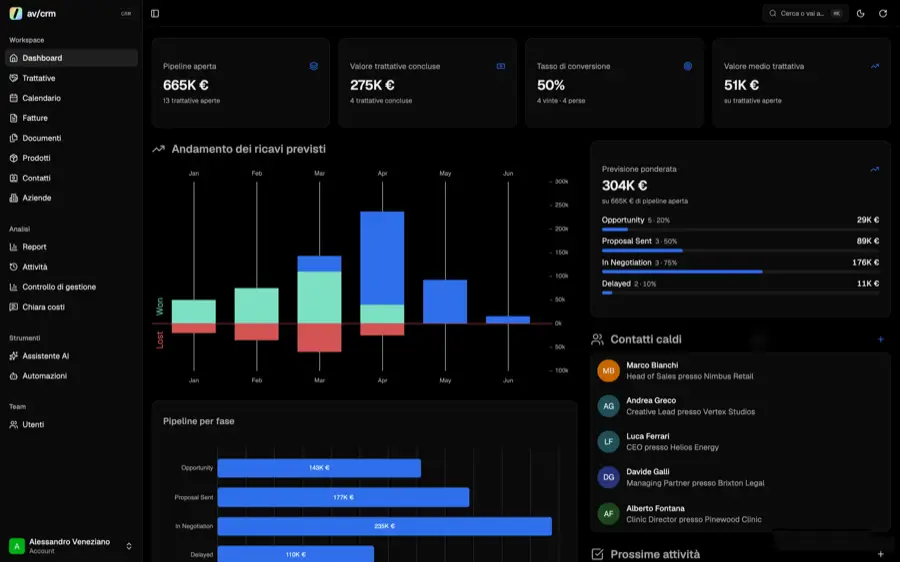Add a hot contact with plus icon
The image size is (900, 562).
[x=880, y=339]
